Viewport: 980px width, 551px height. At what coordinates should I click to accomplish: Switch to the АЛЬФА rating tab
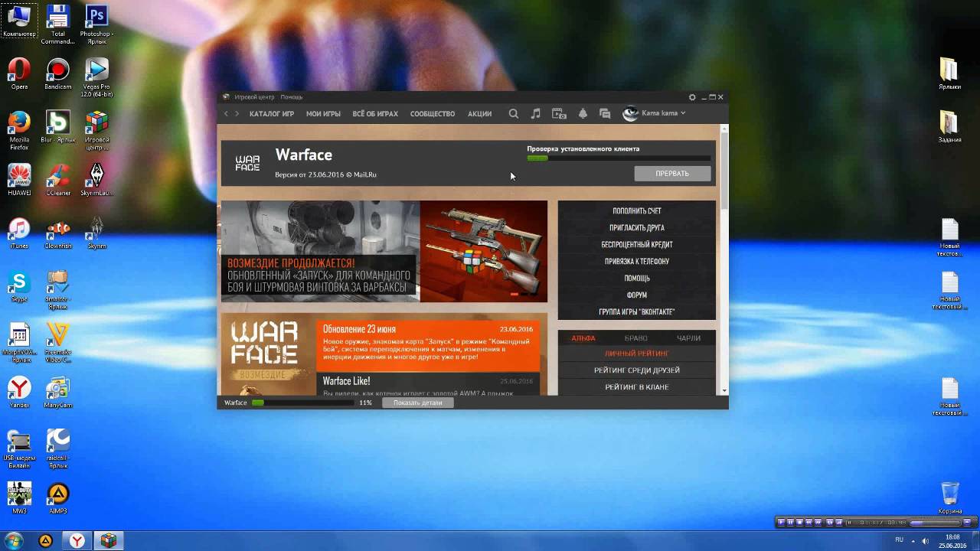point(583,338)
